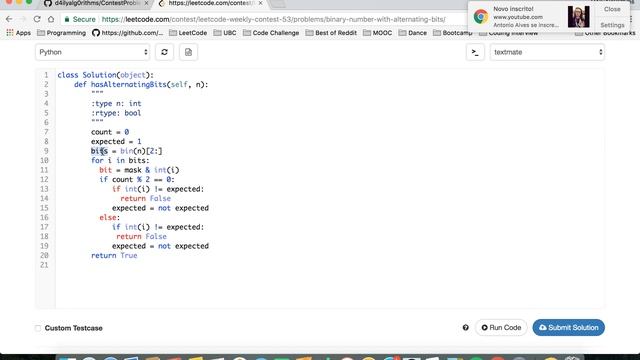Open the MOOC bookmarks folder

point(378,33)
